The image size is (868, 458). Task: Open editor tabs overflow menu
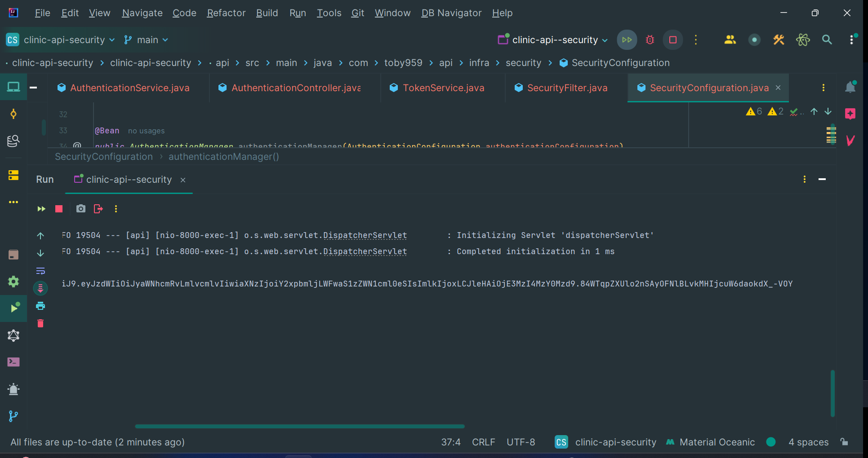823,88
